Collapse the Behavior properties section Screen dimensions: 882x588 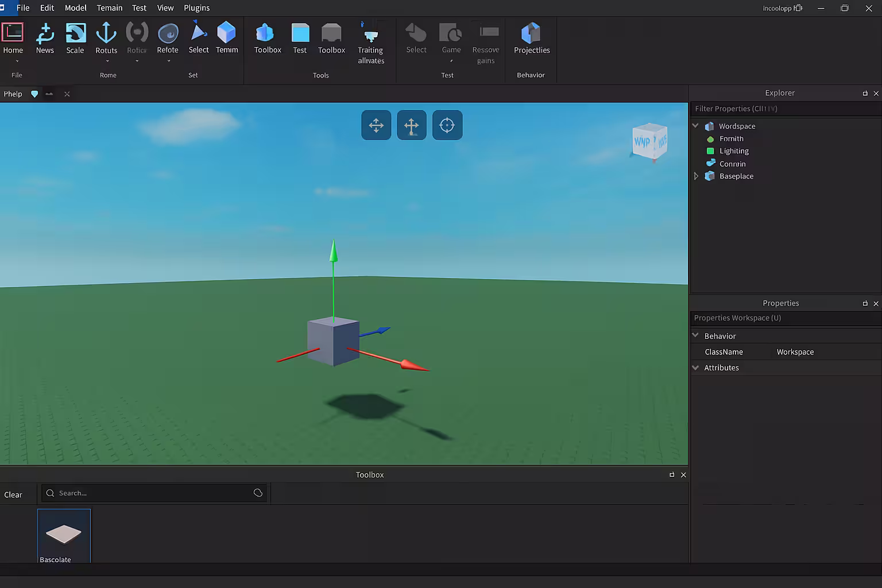(695, 335)
